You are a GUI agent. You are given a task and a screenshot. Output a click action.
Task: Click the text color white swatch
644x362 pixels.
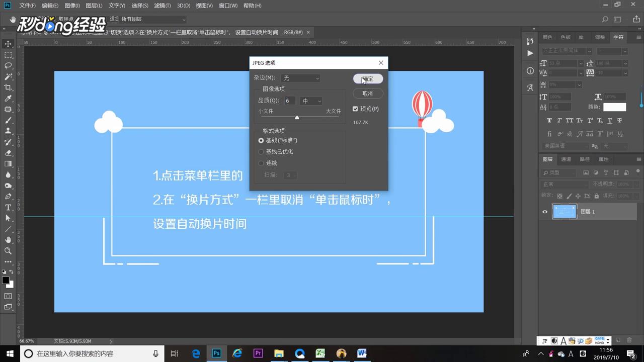tap(615, 107)
